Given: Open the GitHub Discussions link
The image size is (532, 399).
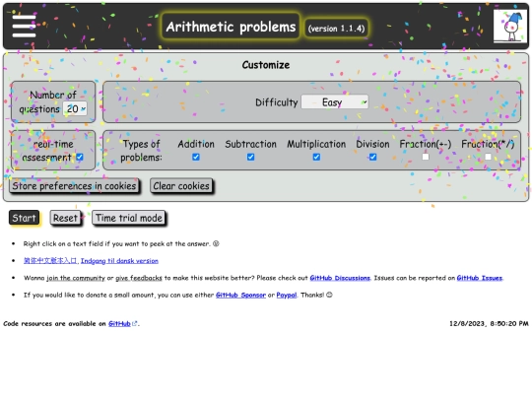Looking at the screenshot, I should click(x=340, y=278).
